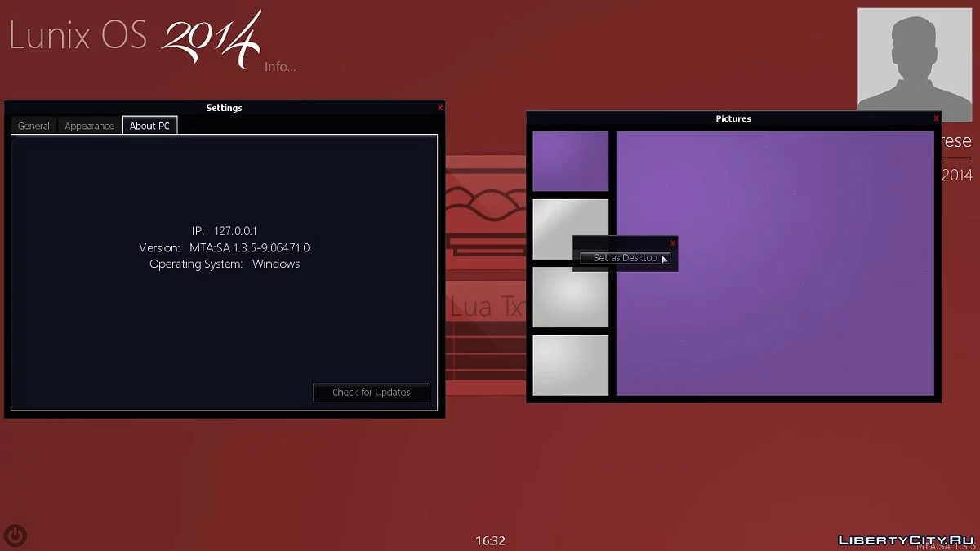This screenshot has width=980, height=551.
Task: Click the power icon in bottom-left corner
Action: [16, 535]
